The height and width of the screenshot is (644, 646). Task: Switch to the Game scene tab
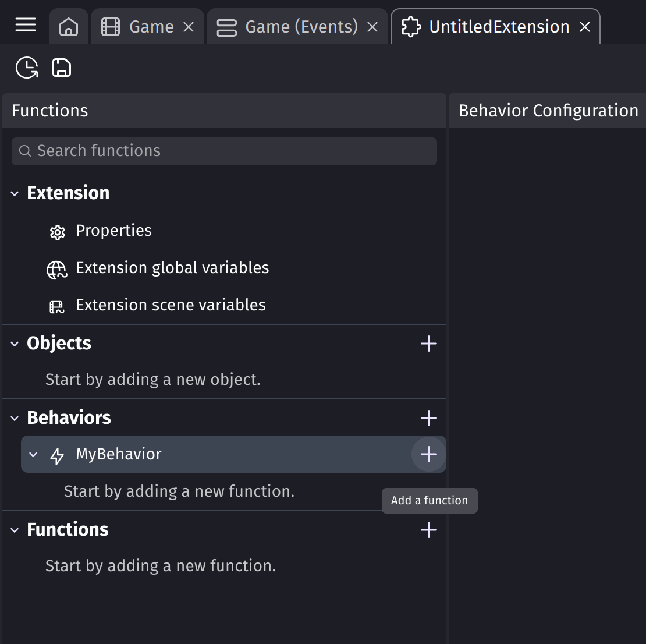tap(147, 27)
